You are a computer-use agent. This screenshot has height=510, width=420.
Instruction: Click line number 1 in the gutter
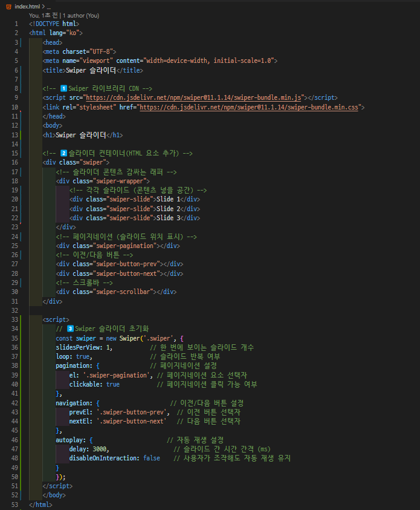coord(16,24)
